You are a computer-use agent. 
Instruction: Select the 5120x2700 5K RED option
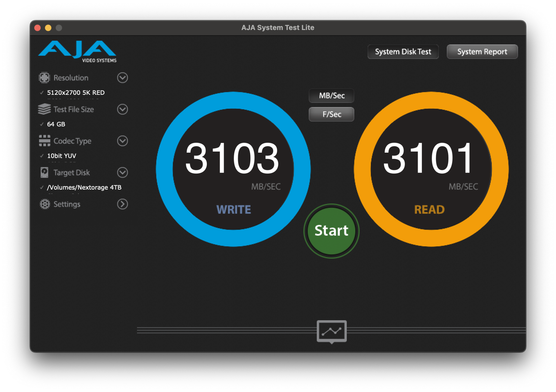coord(76,93)
